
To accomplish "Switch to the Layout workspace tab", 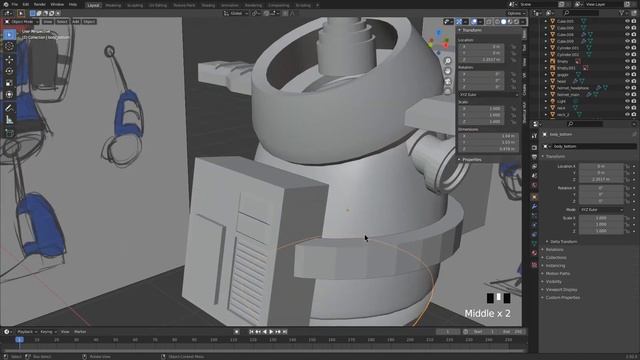I will coord(93,5).
